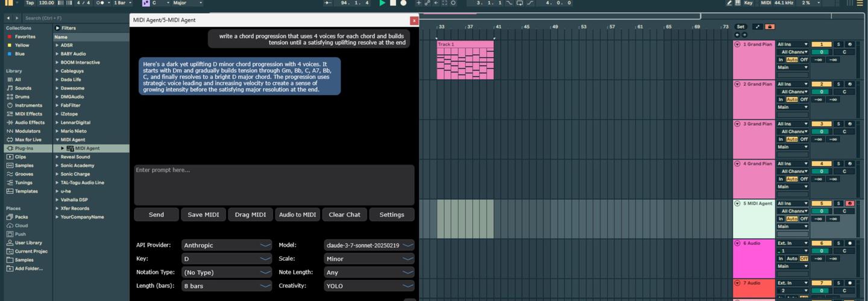Image resolution: width=868 pixels, height=301 pixels.
Task: Toggle track 1 activator button
Action: pyautogui.click(x=821, y=45)
